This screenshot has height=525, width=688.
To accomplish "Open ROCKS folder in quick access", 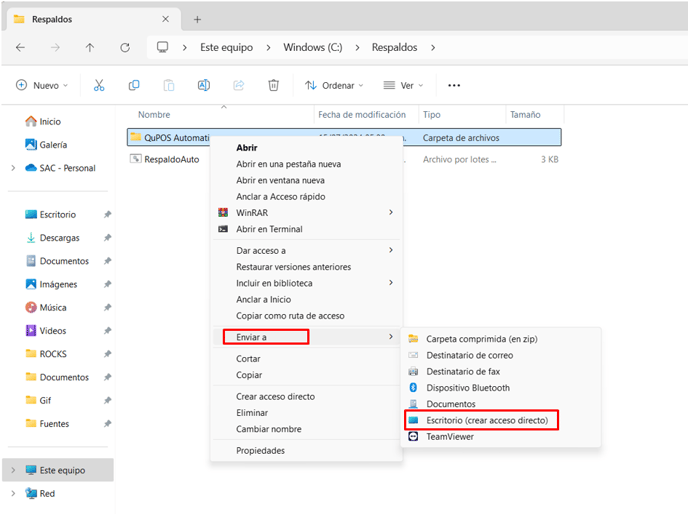I will [46, 354].
